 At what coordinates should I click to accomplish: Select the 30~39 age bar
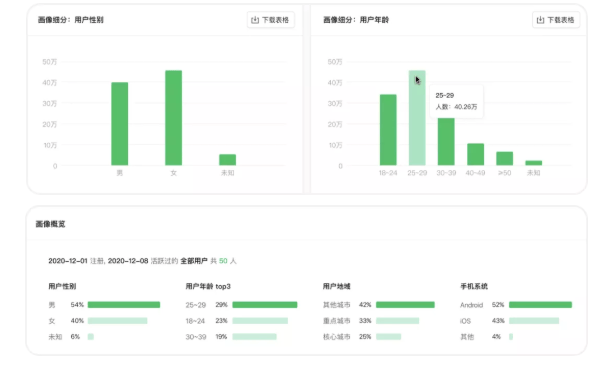(446, 141)
